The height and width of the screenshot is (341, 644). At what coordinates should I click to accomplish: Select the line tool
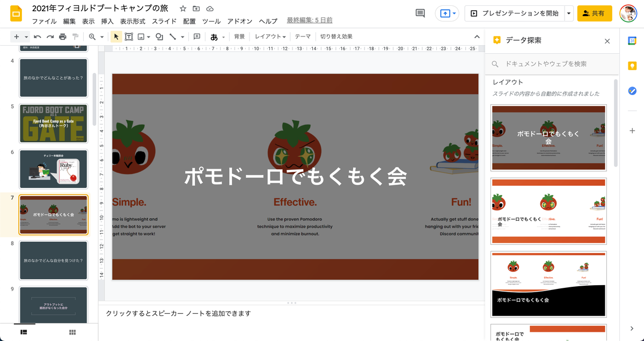click(x=173, y=37)
